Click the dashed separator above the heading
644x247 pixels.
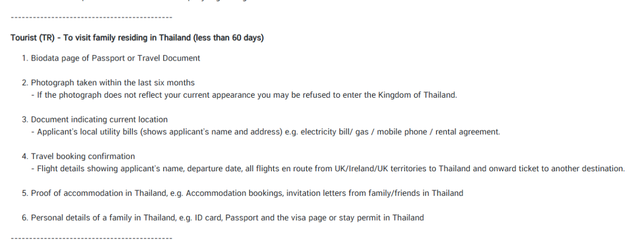click(x=91, y=18)
